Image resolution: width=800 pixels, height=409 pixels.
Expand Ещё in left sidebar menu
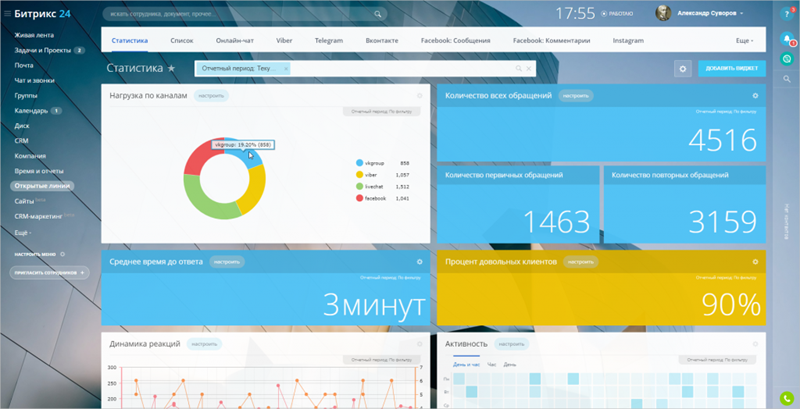[23, 233]
